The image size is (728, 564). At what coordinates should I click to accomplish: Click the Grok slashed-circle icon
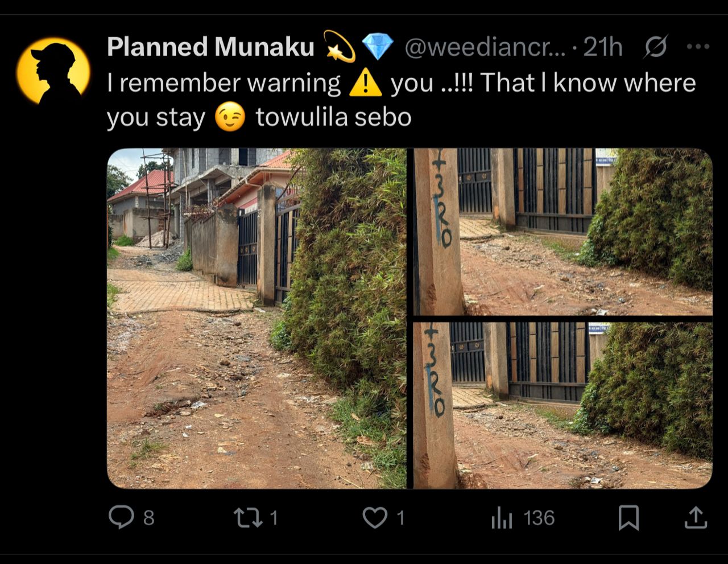655,47
